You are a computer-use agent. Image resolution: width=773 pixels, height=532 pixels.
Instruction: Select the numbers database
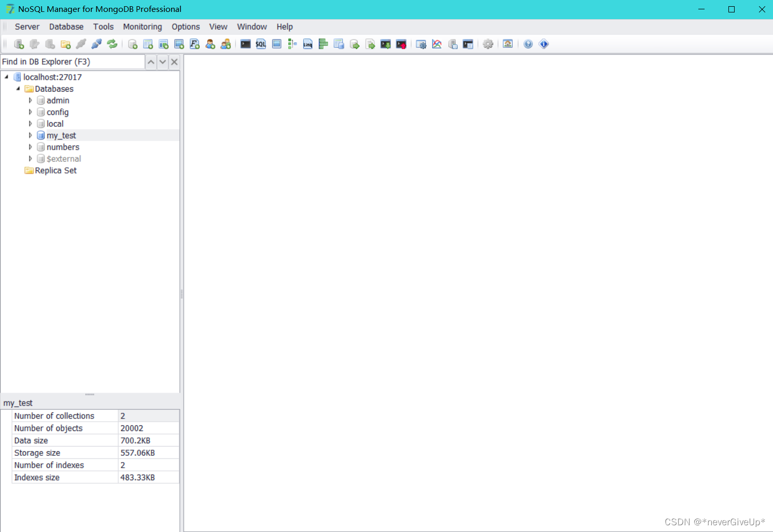(63, 147)
